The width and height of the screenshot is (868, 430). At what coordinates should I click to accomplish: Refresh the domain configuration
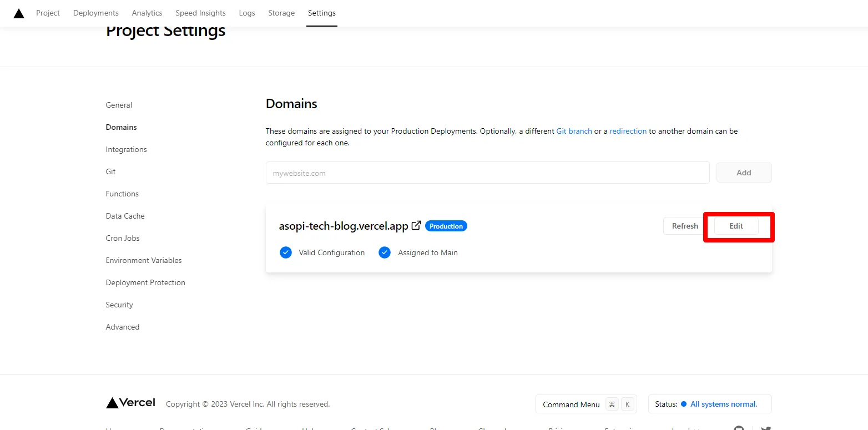(684, 226)
